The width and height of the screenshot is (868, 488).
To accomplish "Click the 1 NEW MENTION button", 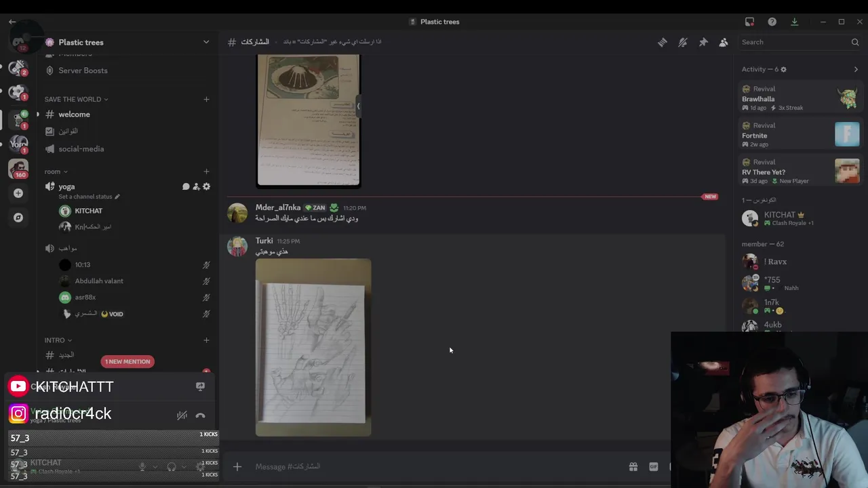I will pyautogui.click(x=127, y=361).
